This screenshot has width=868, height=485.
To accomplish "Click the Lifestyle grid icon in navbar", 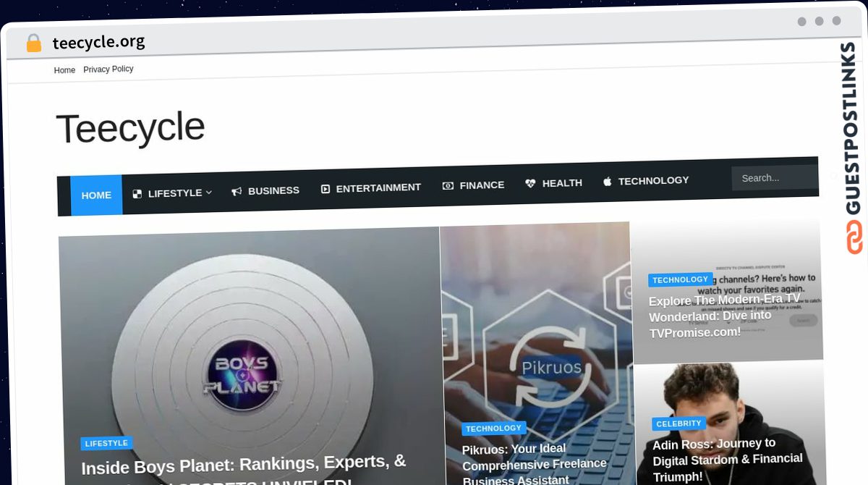I will coord(137,193).
